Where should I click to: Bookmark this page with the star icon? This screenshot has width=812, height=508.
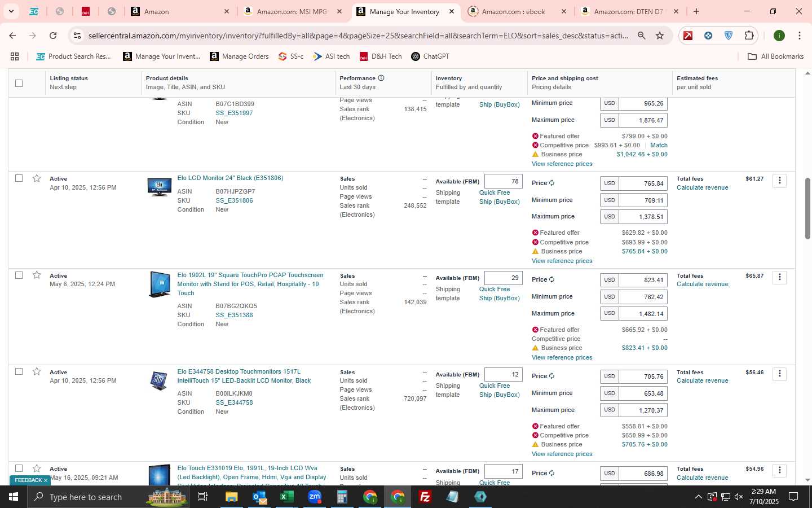[x=660, y=36]
